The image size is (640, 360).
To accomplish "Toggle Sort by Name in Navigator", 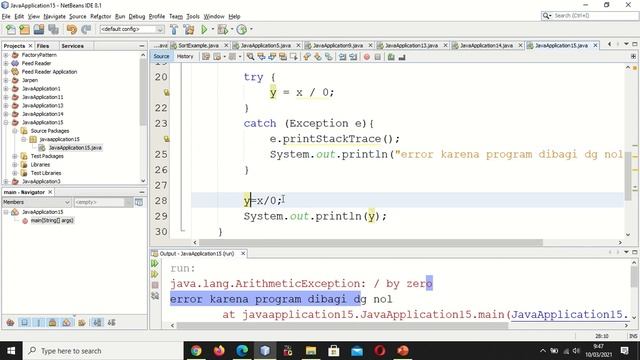I will pos(97,323).
